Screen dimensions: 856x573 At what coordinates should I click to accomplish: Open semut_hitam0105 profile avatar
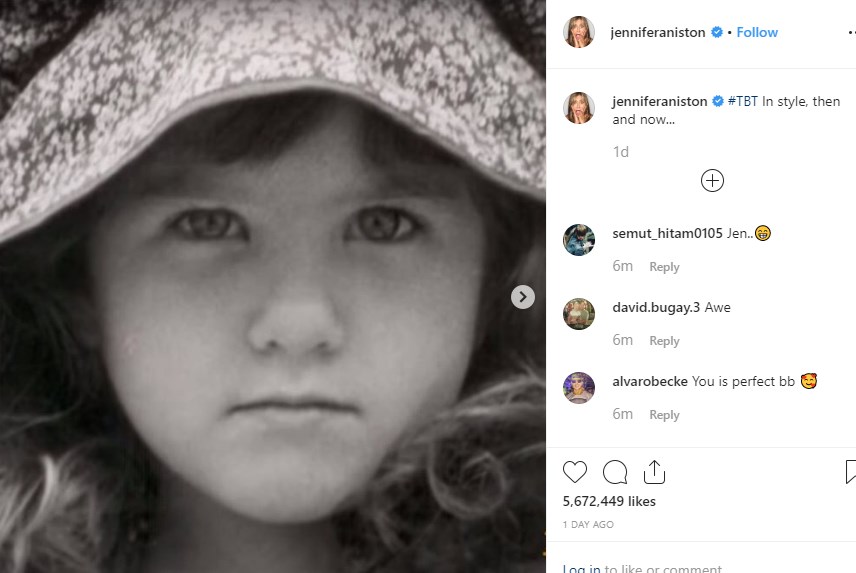coord(579,240)
